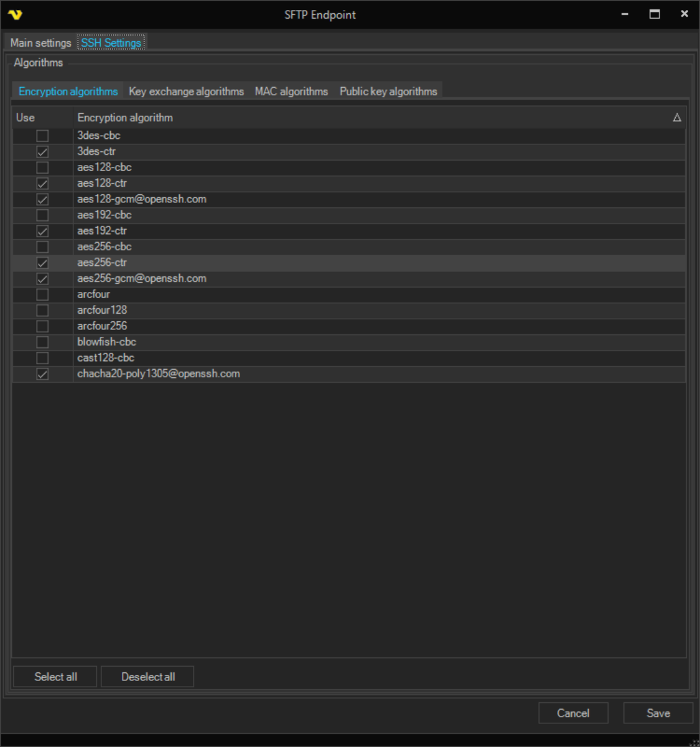The height and width of the screenshot is (747, 700).
Task: Click Deselect all button
Action: 147,677
